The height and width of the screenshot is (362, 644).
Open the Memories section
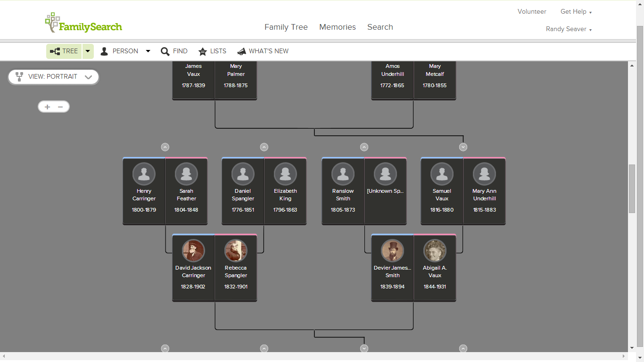tap(338, 27)
